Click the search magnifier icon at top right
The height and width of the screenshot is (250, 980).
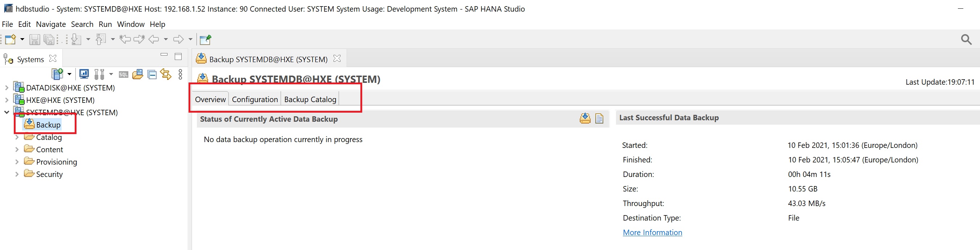tap(966, 39)
